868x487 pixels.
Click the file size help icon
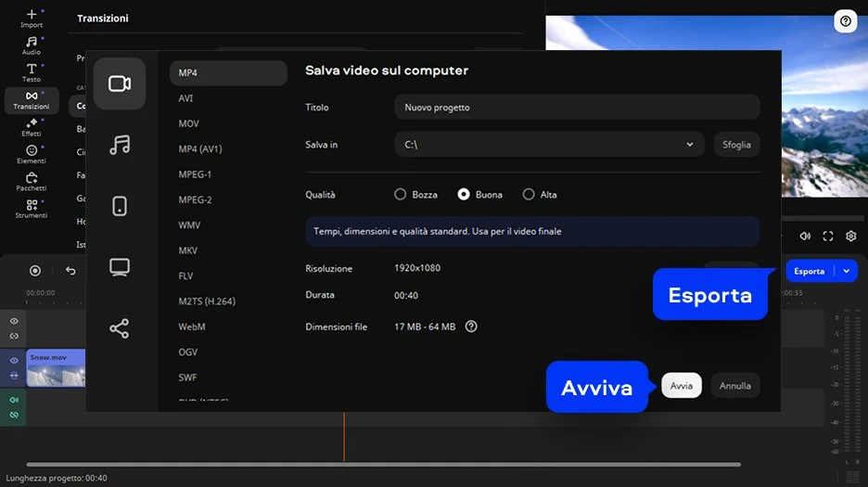pyautogui.click(x=471, y=327)
